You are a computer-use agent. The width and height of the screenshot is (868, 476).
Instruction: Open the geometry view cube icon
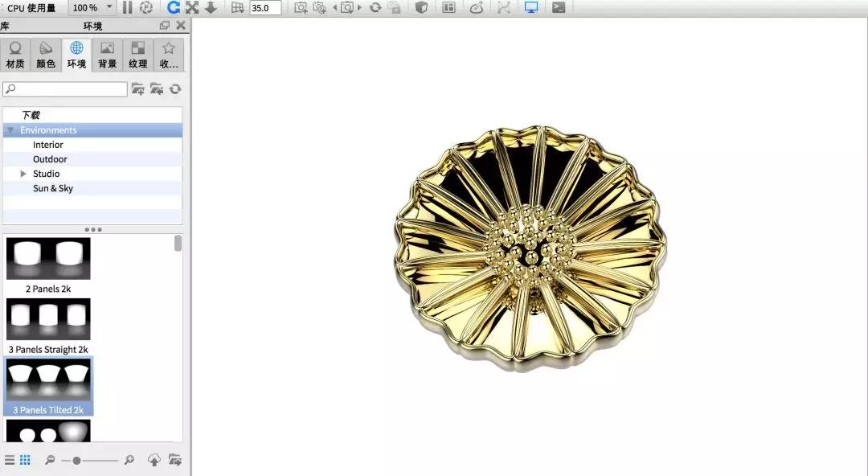pyautogui.click(x=420, y=7)
